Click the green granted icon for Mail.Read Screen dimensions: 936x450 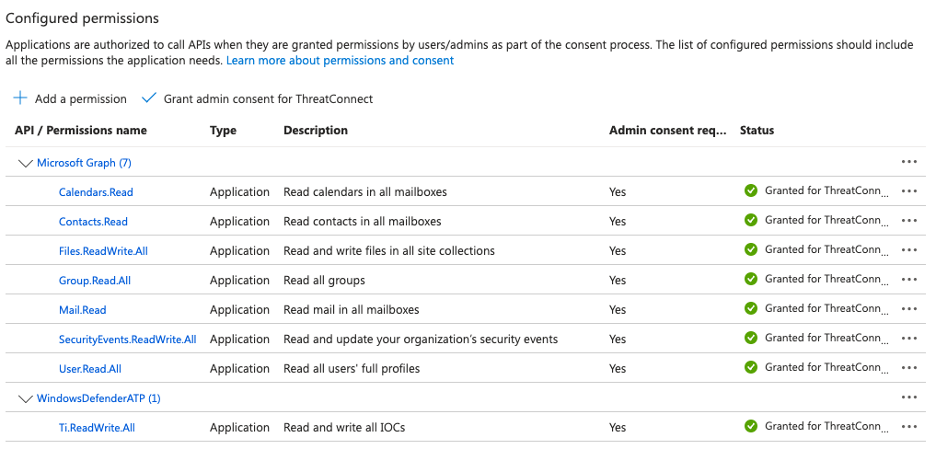pyautogui.click(x=751, y=309)
